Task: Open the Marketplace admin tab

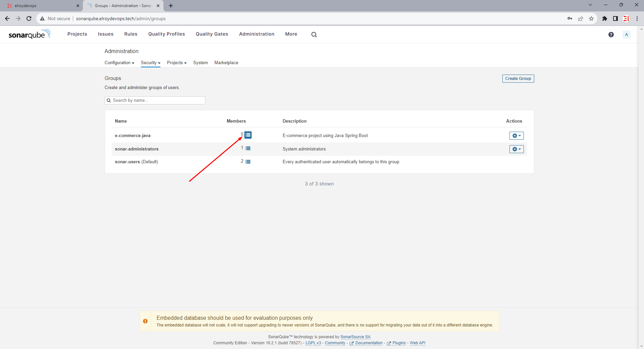Action: (226, 63)
